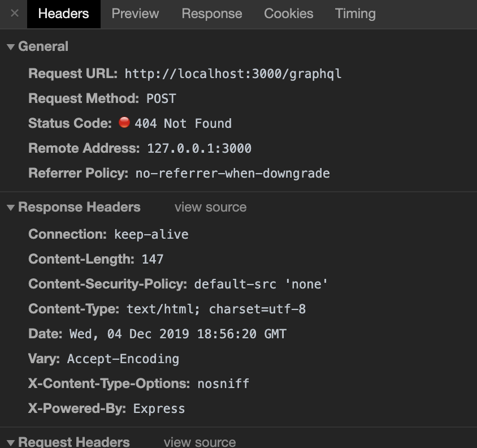Click view source for Response Headers
This screenshot has width=477, height=448.
(x=210, y=207)
